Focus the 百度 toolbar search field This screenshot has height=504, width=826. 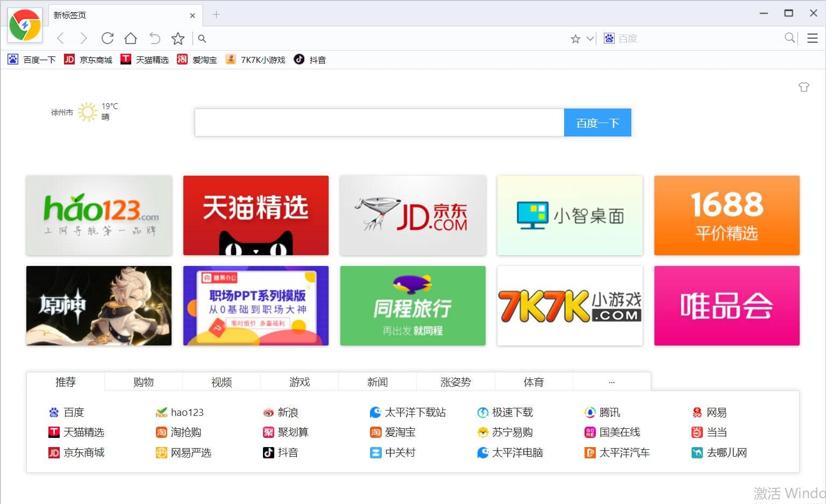(x=699, y=38)
